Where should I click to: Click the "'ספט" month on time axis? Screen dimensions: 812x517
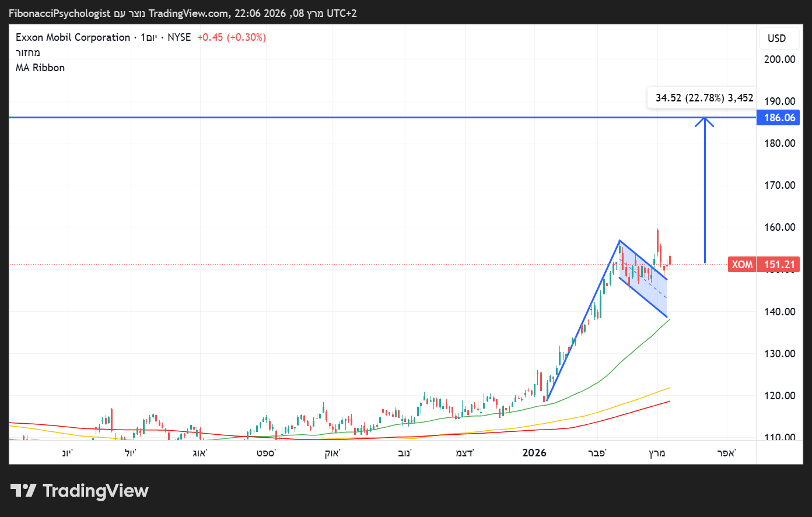(x=266, y=453)
